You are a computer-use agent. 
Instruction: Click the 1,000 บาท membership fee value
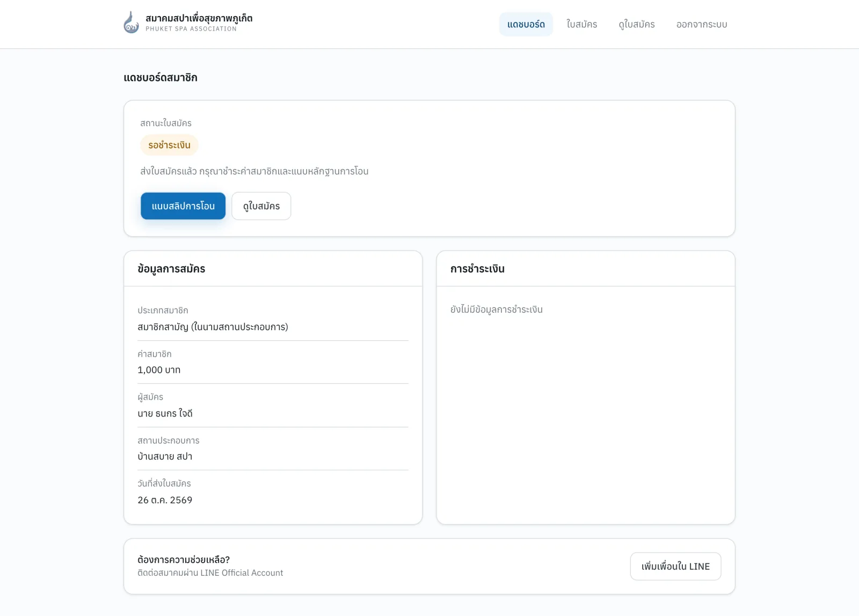(159, 370)
